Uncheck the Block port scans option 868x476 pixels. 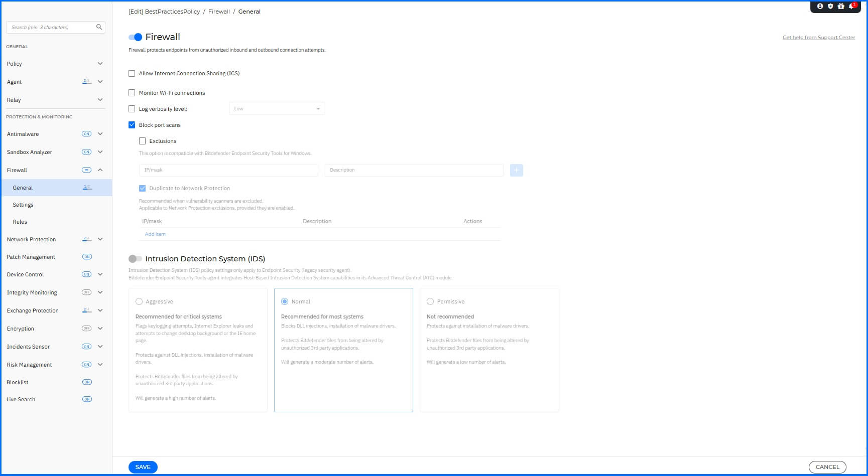click(x=132, y=124)
